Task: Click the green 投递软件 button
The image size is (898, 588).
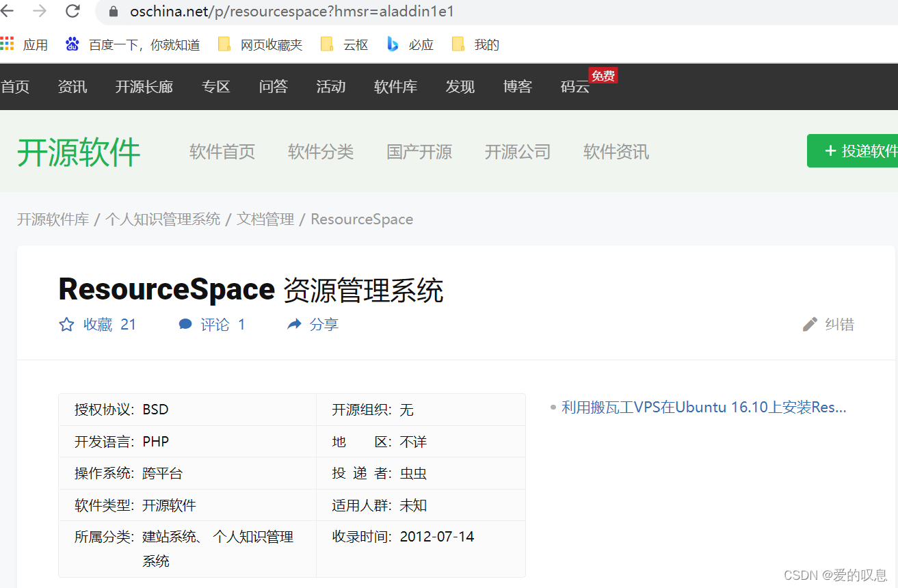Action: pos(853,150)
